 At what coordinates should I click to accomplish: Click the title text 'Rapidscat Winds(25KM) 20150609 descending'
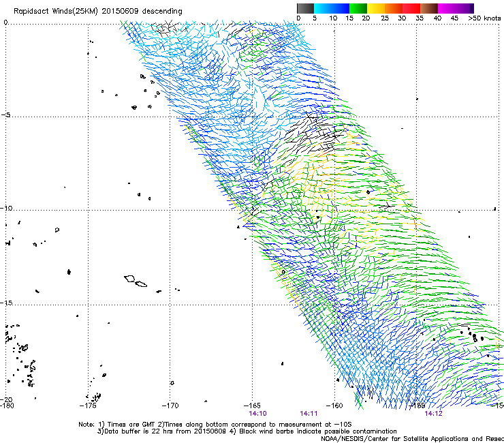pos(97,12)
